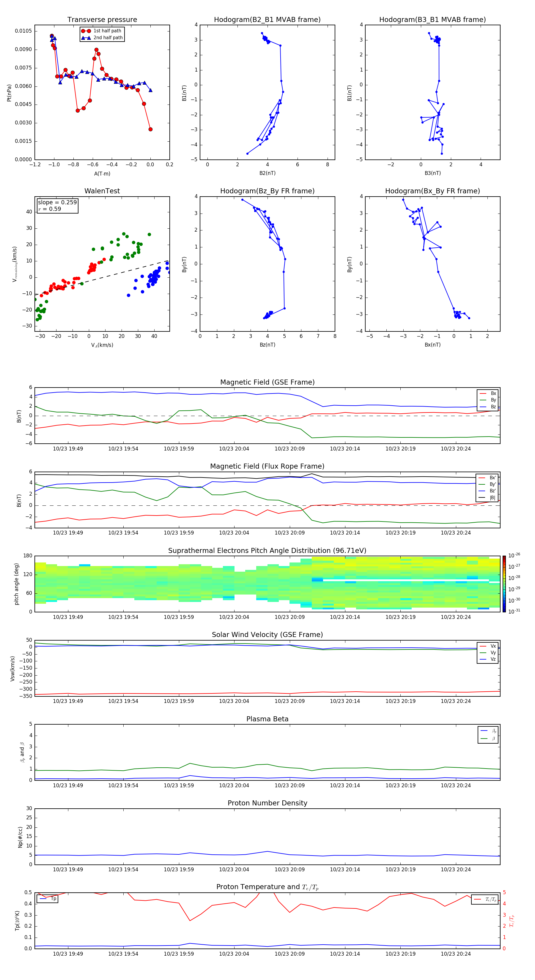This screenshot has width=535, height=980.
Task: Click the 'Hodogram(B3_B1 MVAB frame)' title
Action: point(432,19)
